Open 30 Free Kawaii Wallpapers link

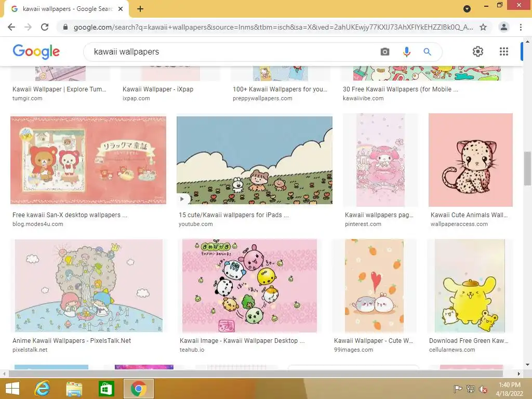pos(401,89)
